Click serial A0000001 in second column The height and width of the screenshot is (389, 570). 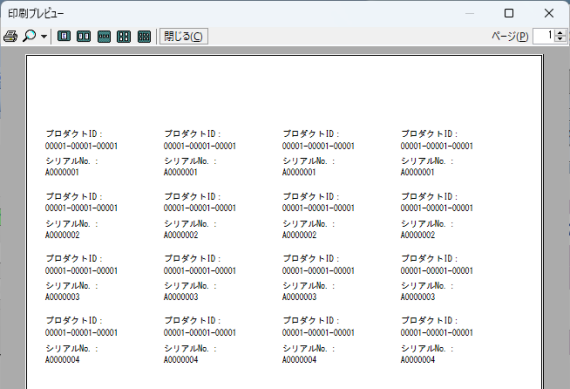click(181, 172)
